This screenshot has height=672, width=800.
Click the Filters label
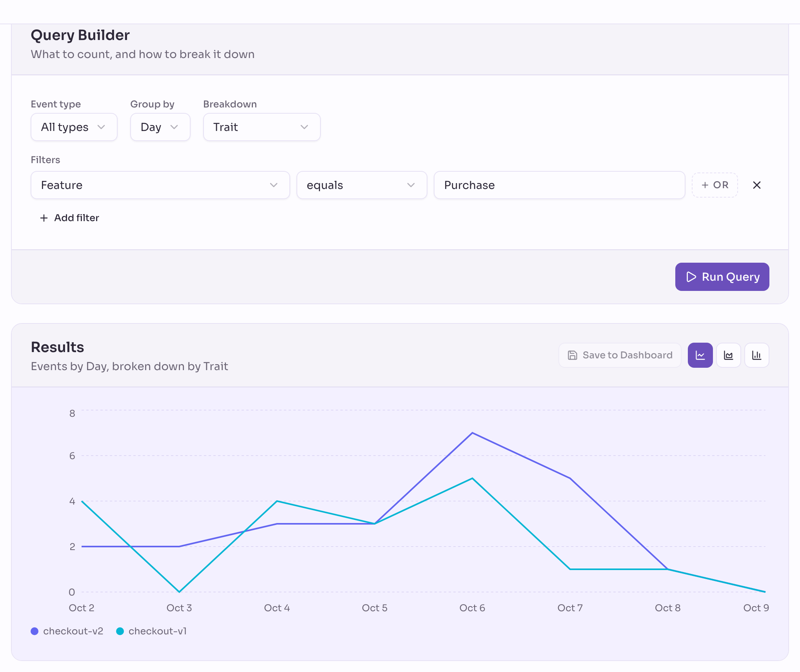point(45,160)
